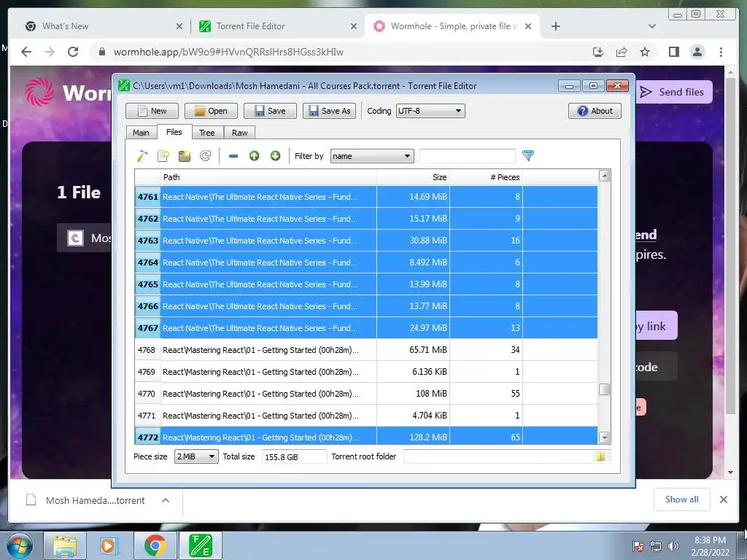Screen dimensions: 747x560
Task: Click the Path column header
Action: (268, 177)
